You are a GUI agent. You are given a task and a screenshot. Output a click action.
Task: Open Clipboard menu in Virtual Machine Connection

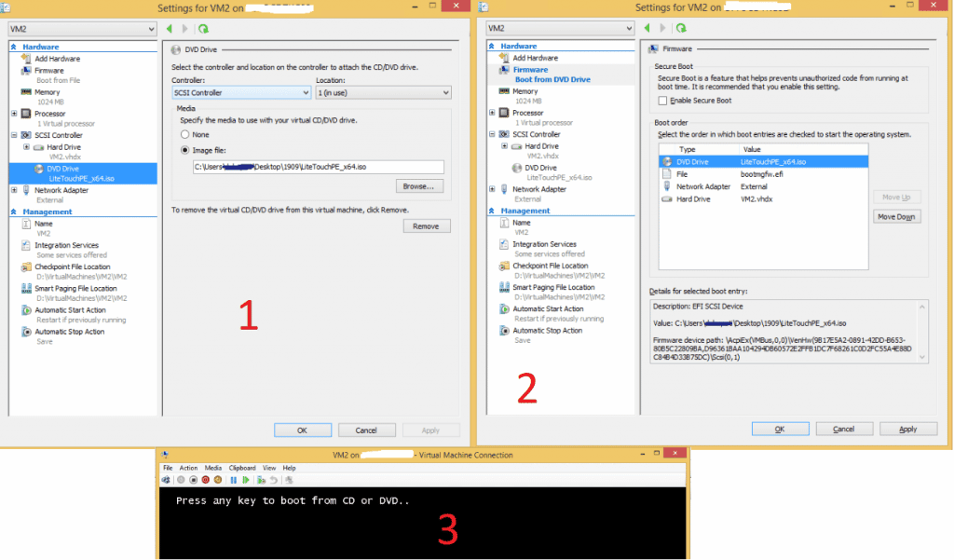pos(242,468)
